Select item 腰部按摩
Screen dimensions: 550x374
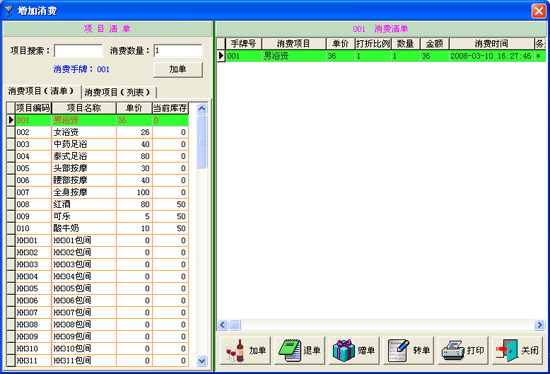pyautogui.click(x=98, y=180)
